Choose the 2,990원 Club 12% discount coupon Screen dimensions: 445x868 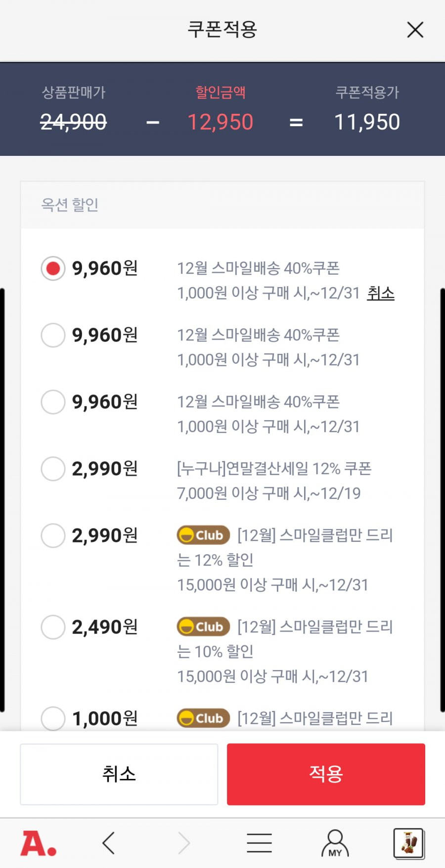coord(53,535)
